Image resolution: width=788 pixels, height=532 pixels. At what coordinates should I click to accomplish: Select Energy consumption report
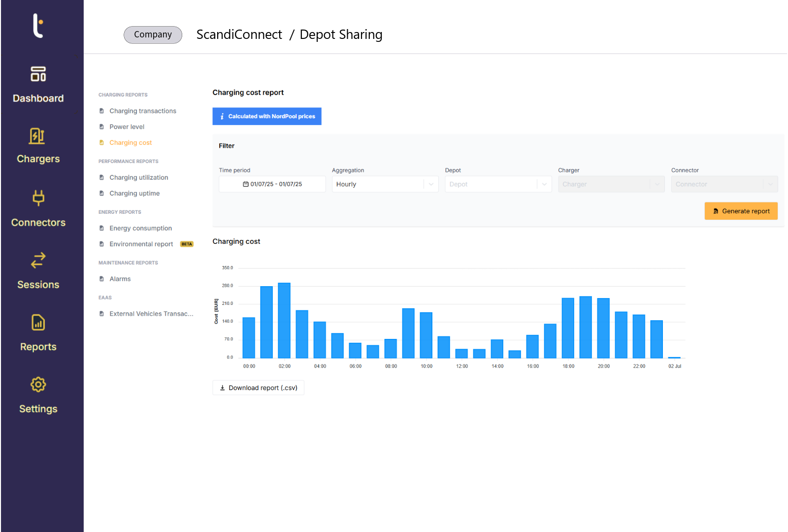click(140, 229)
